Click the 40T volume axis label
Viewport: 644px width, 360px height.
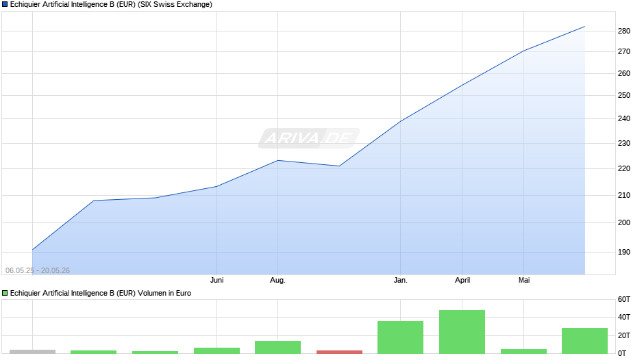pos(624,317)
